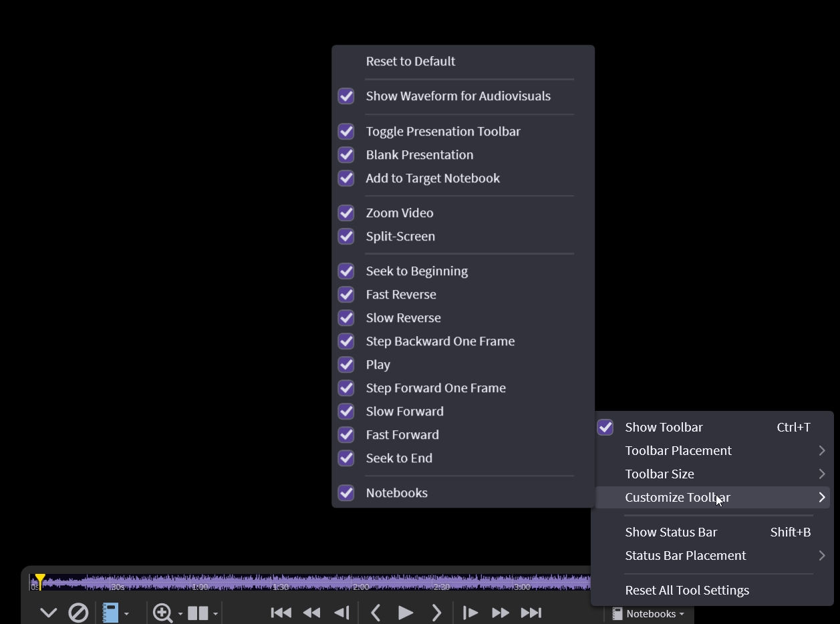Click the Zoom Video magnifier icon
This screenshot has width=840, height=624.
point(162,613)
